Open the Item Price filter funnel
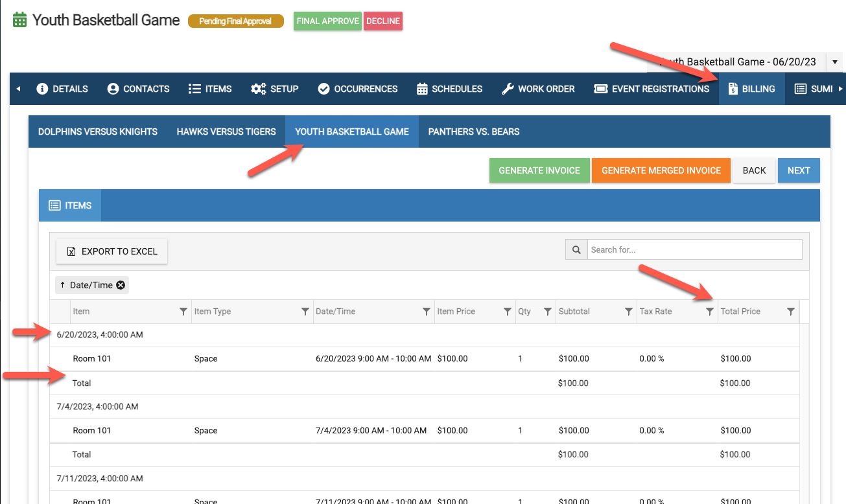This screenshot has width=846, height=504. [507, 312]
